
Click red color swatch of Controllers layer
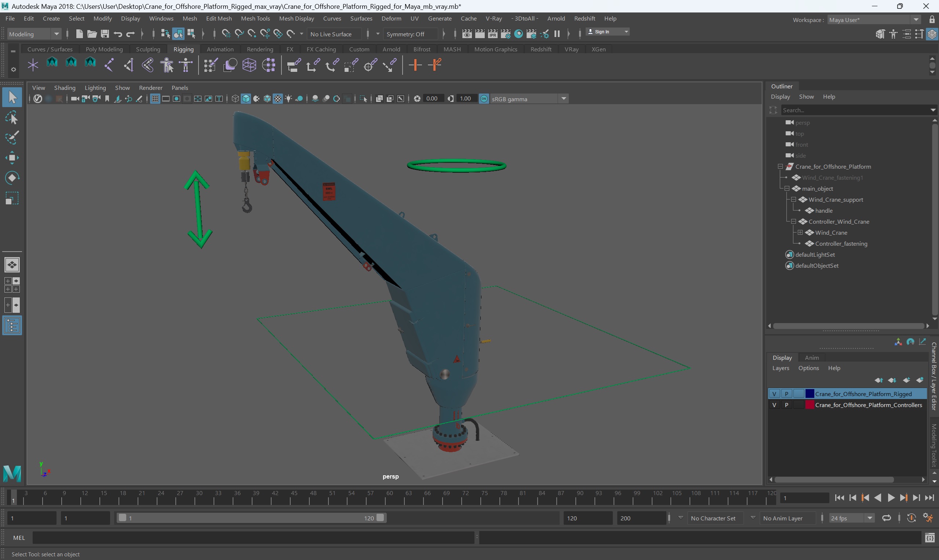coord(809,405)
